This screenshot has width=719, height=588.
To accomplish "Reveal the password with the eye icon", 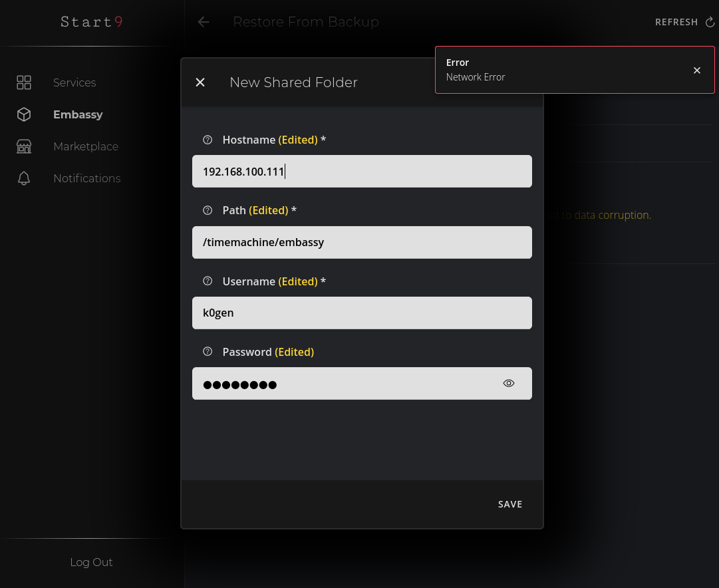I will [508, 382].
